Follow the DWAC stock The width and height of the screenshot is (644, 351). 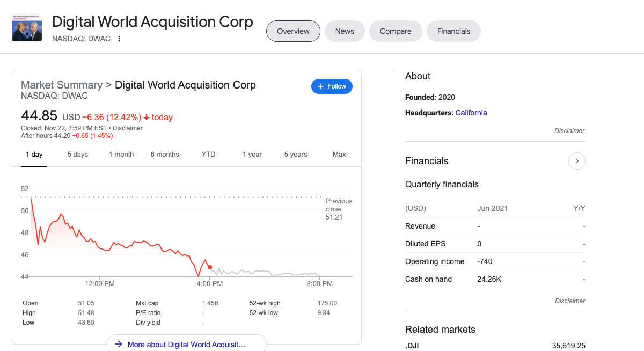pyautogui.click(x=332, y=86)
